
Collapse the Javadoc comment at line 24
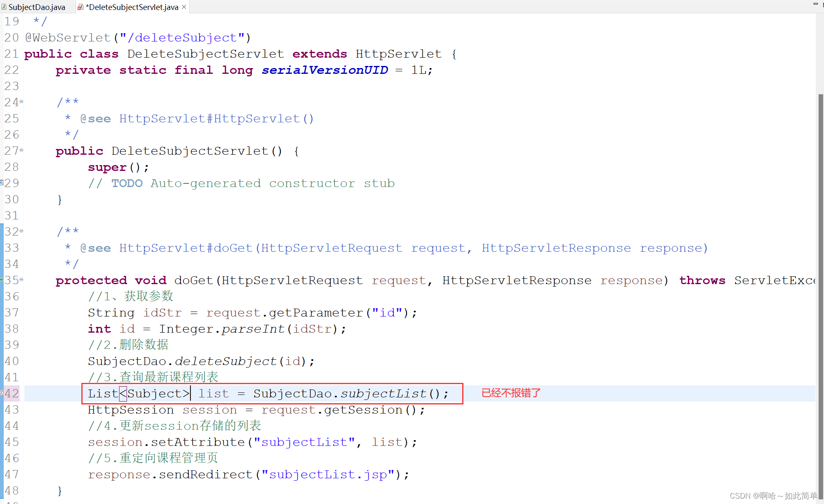coord(22,102)
